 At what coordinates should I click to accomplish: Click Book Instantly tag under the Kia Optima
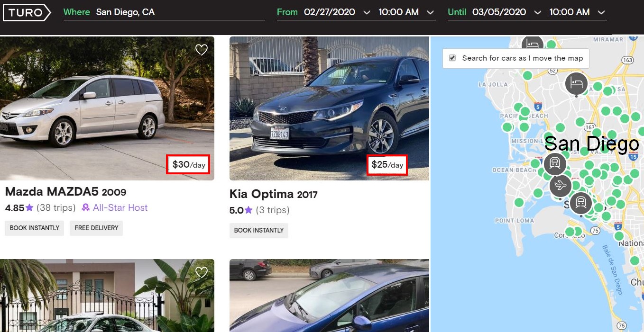[259, 230]
